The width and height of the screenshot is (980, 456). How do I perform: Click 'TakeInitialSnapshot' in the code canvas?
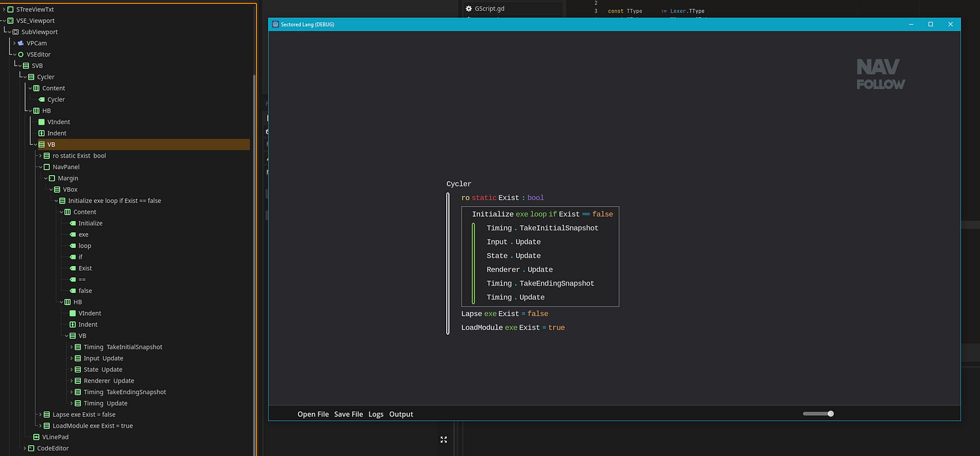[559, 228]
